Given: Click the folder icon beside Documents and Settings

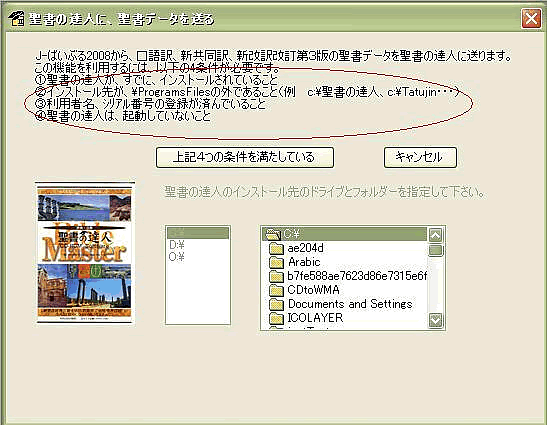Looking at the screenshot, I should tap(276, 304).
